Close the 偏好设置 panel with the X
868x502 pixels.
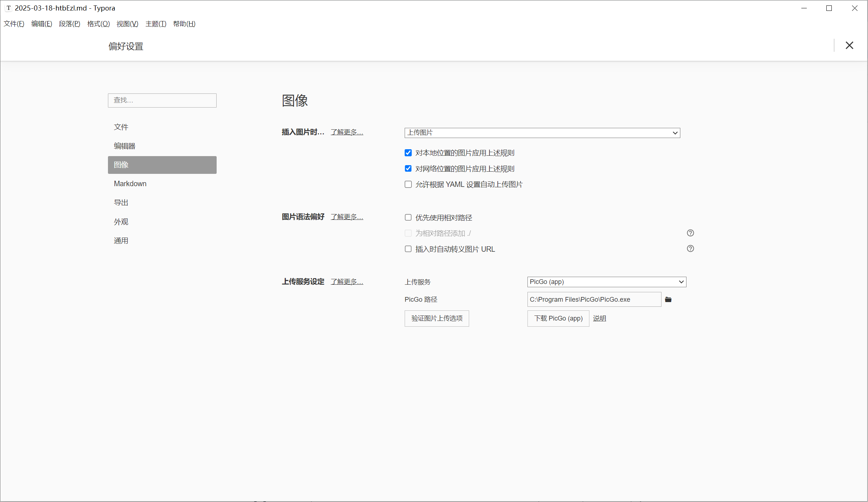click(x=850, y=45)
